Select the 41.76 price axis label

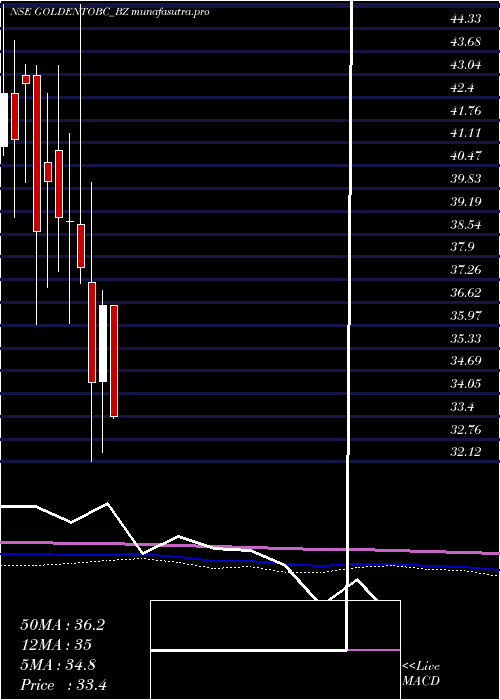tap(466, 110)
